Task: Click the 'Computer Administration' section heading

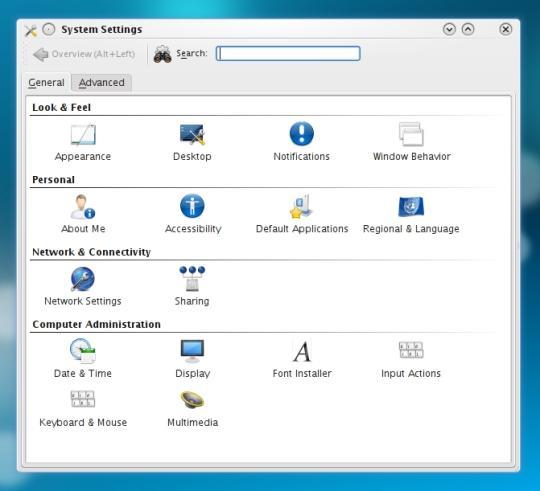Action: (96, 324)
